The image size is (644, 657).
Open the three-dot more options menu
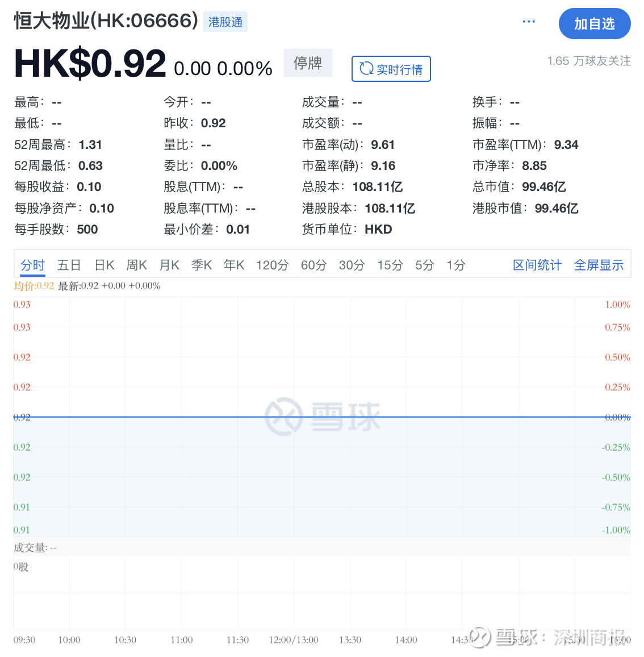[x=528, y=22]
